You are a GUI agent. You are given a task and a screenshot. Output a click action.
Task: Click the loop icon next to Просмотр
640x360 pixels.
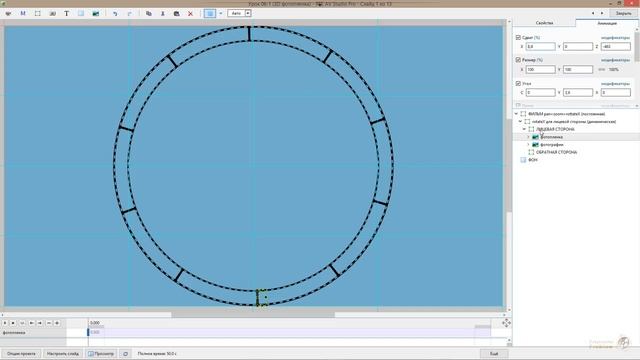[x=125, y=353]
